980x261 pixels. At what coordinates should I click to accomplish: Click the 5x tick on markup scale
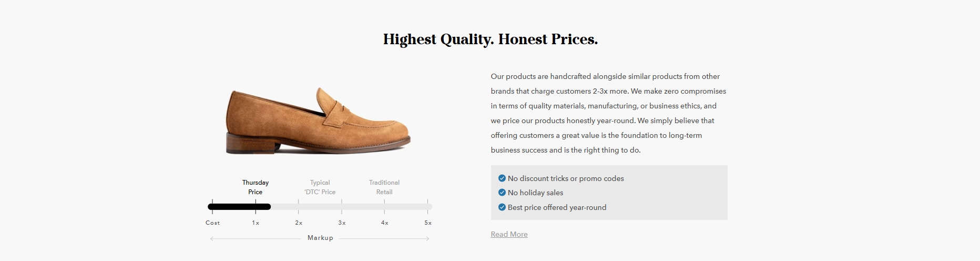tap(428, 223)
